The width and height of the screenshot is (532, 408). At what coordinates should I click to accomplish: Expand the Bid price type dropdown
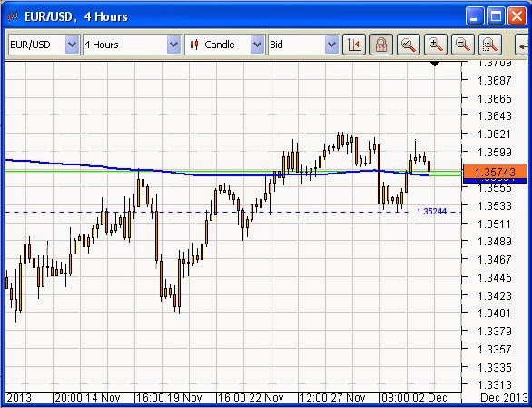pos(331,45)
